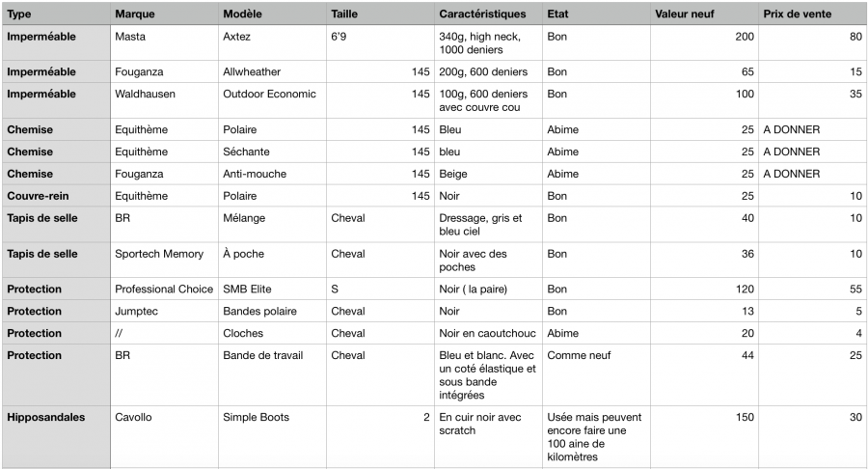868x469 pixels.
Task: Select the Axtez model cell
Action: click(x=272, y=42)
